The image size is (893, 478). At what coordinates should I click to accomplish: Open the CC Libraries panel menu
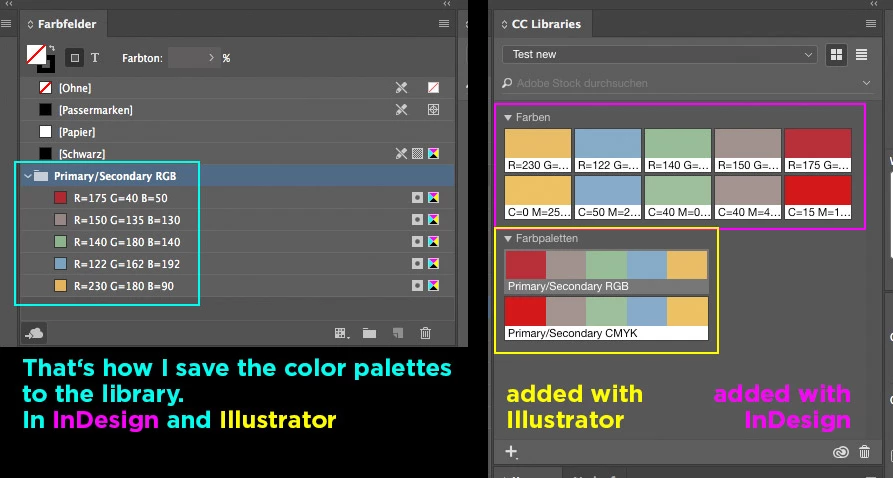point(871,24)
